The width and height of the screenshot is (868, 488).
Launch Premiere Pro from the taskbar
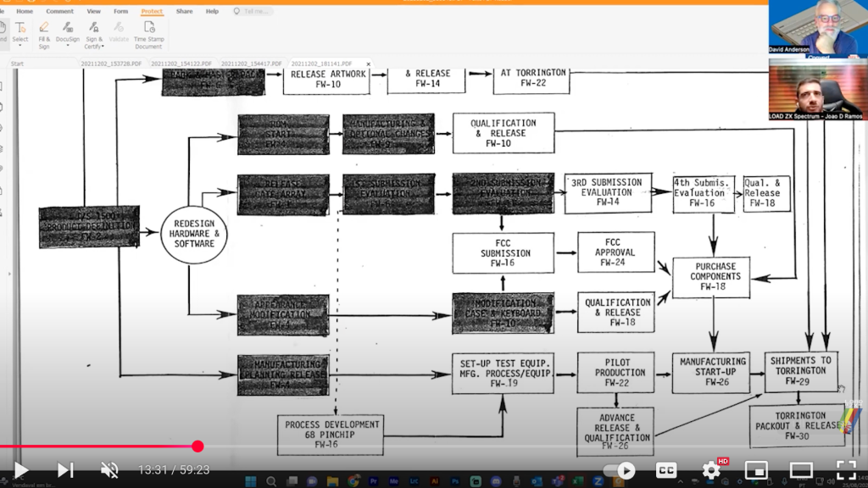373,481
